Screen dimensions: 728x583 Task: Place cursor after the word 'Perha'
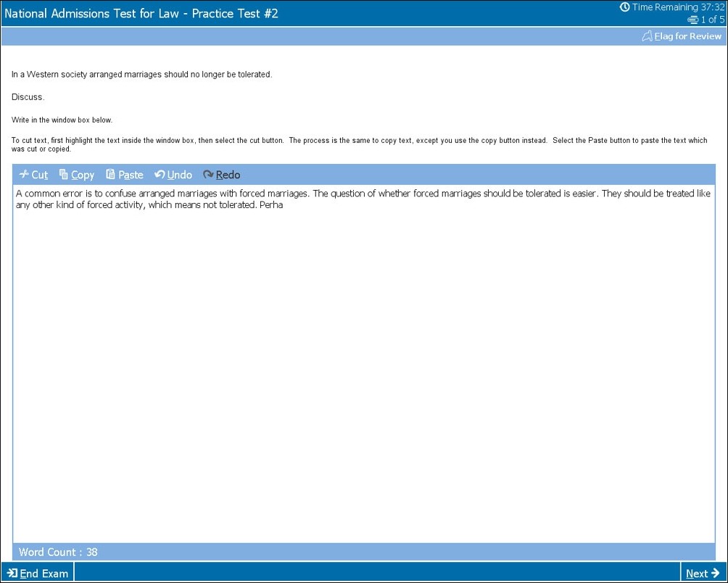tap(284, 204)
